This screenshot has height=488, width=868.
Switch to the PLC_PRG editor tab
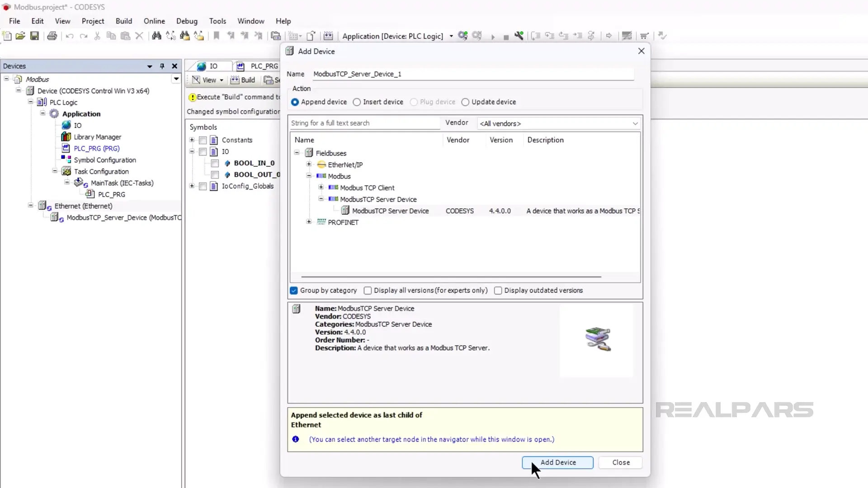tap(258, 66)
